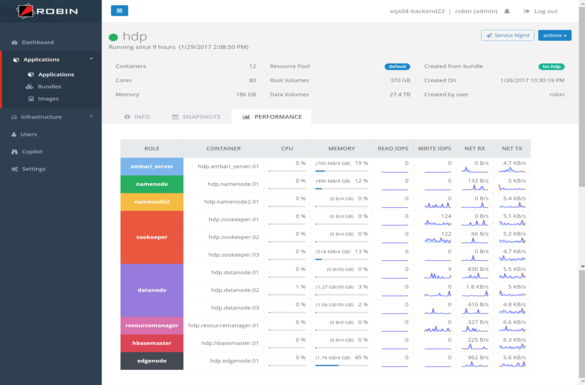
Task: Click the default resource pool badge
Action: (x=397, y=66)
